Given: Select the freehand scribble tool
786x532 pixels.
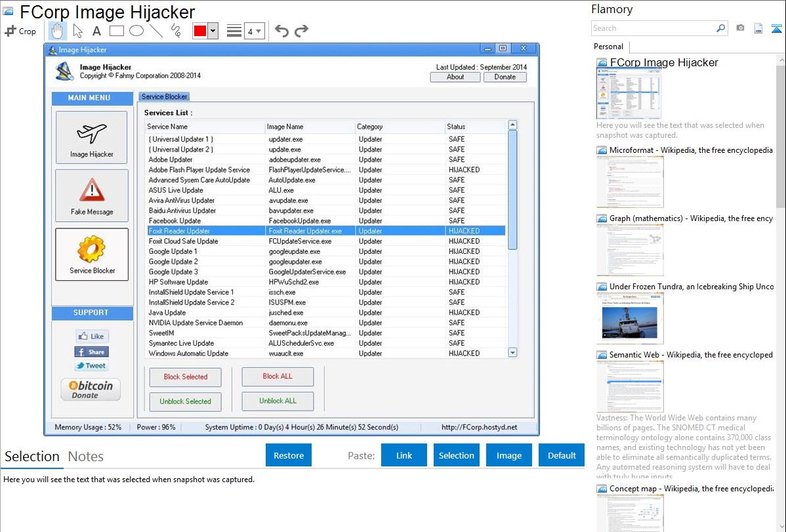Looking at the screenshot, I should [x=176, y=31].
